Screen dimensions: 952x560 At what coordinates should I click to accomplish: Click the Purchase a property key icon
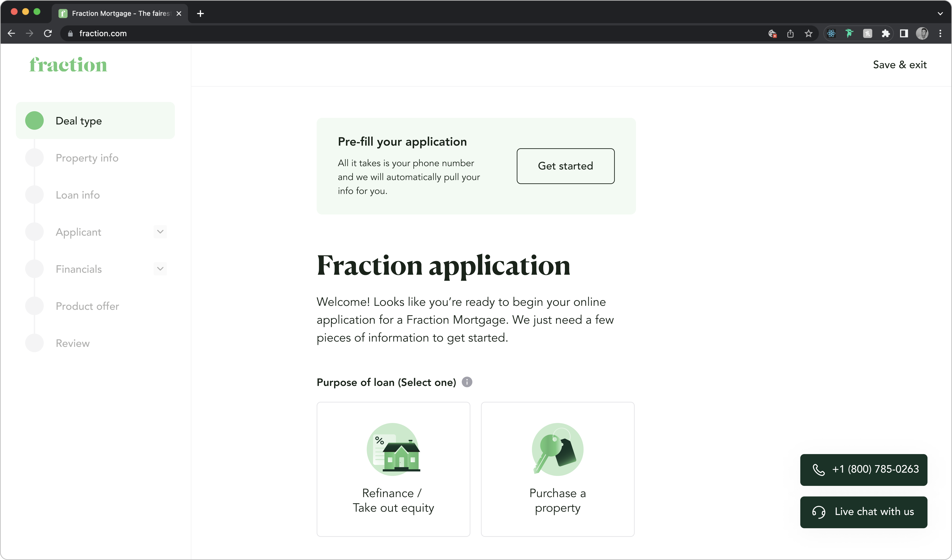coord(557,449)
